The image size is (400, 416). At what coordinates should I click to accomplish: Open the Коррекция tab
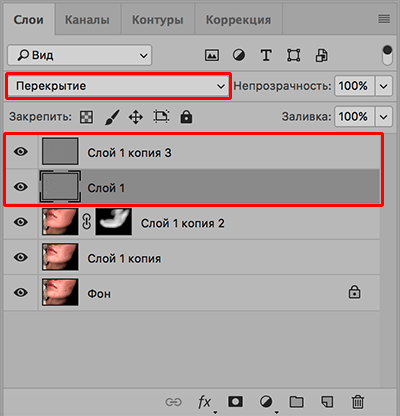tap(238, 20)
